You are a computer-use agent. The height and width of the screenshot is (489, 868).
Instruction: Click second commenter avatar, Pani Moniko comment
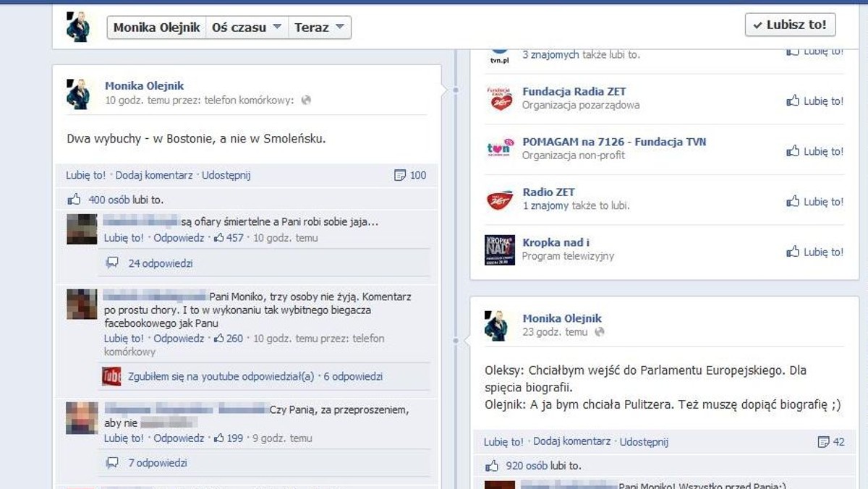tap(82, 304)
